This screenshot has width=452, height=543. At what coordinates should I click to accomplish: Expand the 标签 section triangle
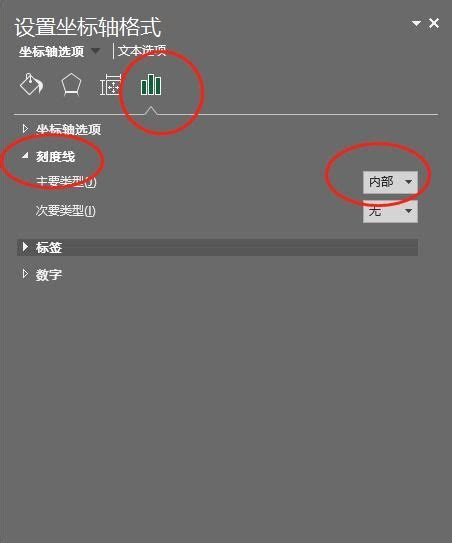[x=25, y=247]
